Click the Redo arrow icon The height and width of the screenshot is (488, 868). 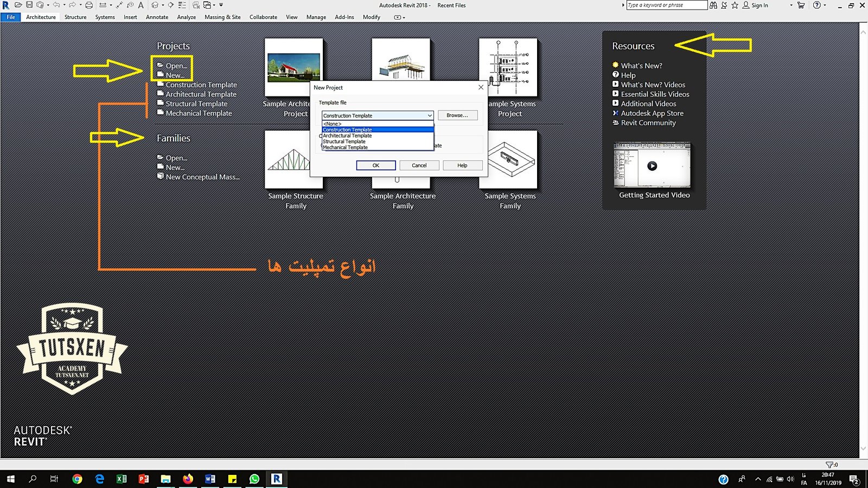[x=72, y=5]
